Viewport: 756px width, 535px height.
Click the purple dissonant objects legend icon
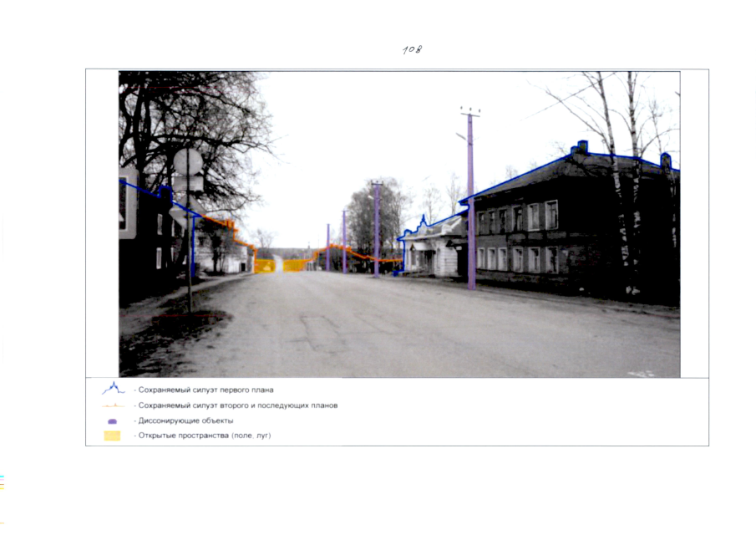[x=113, y=421]
